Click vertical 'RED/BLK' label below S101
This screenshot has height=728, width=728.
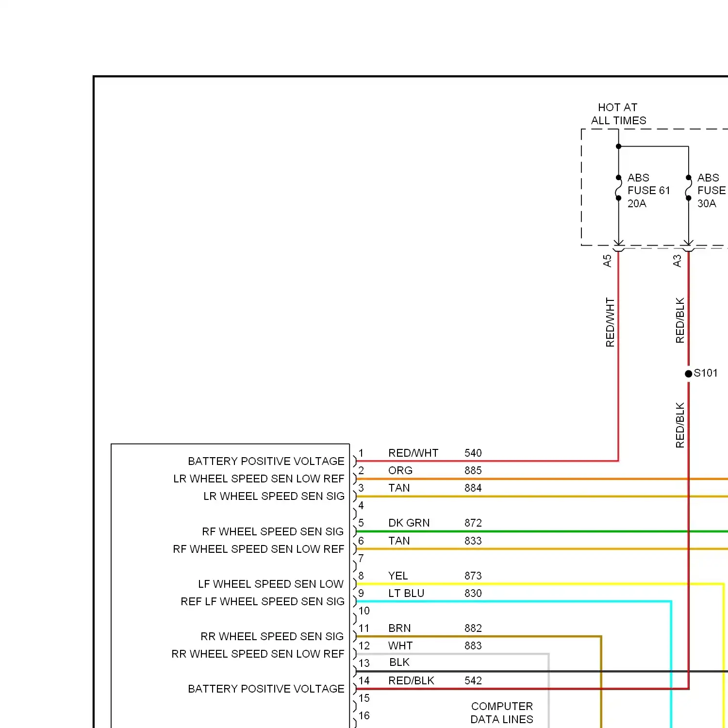coord(680,425)
